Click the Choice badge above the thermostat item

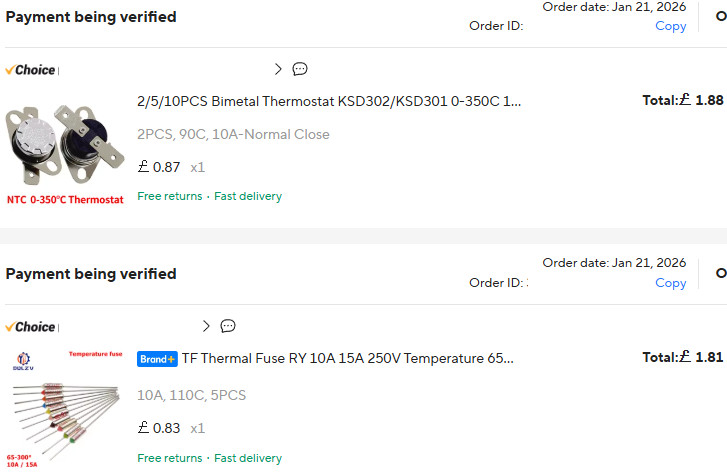30,70
